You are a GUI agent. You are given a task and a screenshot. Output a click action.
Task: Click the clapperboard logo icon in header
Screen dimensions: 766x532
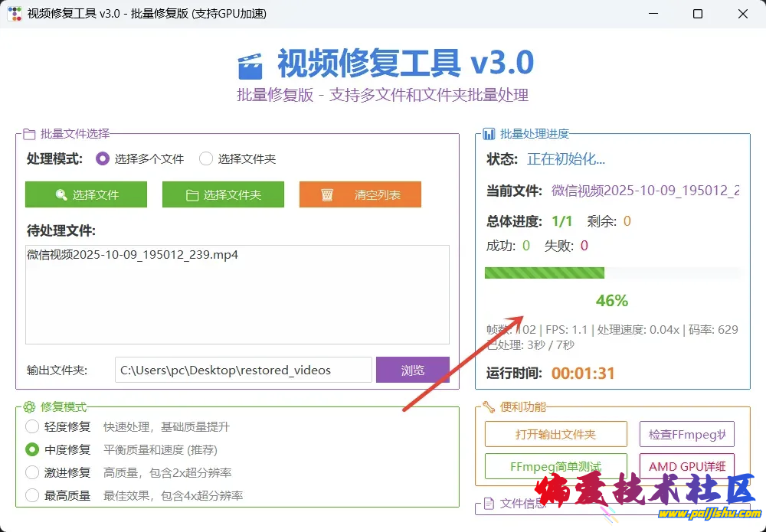coord(250,66)
